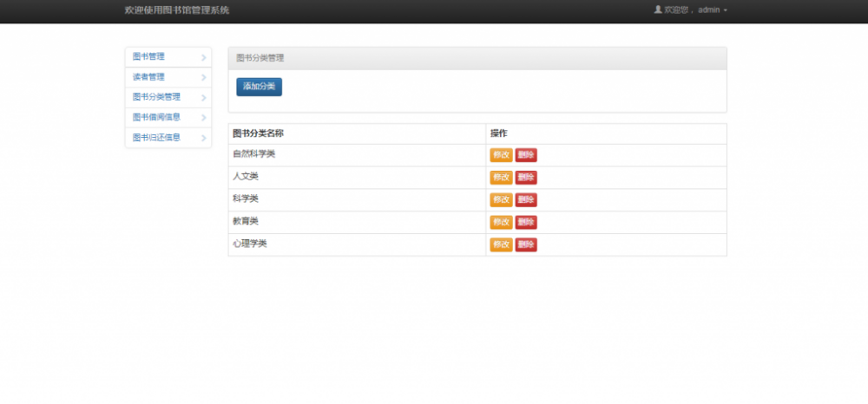Image resolution: width=868 pixels, height=404 pixels.
Task: Click the 人文类 table cell
Action: [x=357, y=178]
